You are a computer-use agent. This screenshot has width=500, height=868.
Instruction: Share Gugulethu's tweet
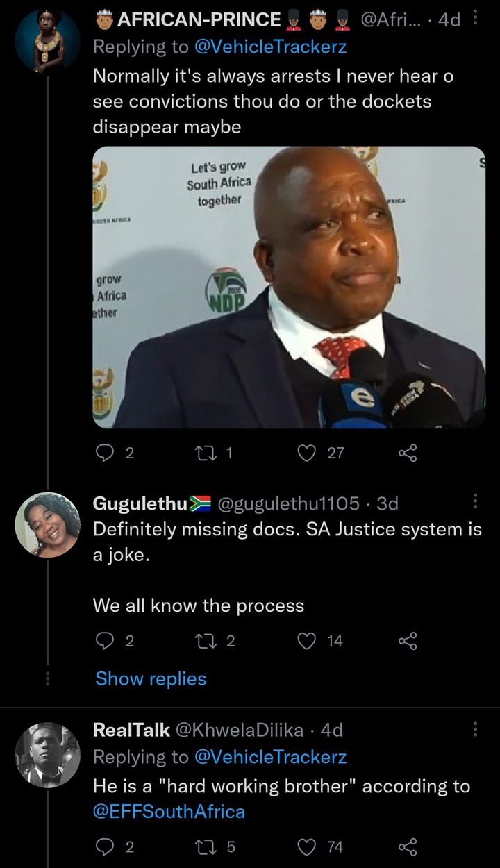408,641
